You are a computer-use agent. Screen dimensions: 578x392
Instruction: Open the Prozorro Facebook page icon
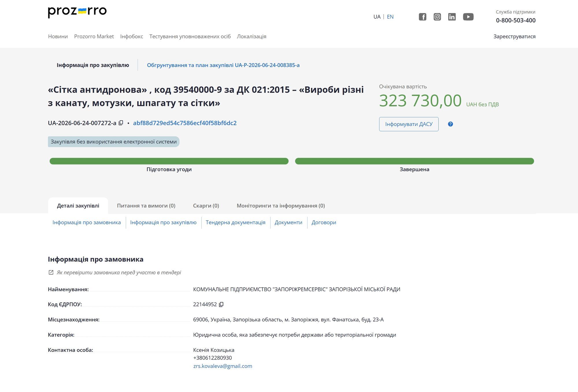[423, 17]
